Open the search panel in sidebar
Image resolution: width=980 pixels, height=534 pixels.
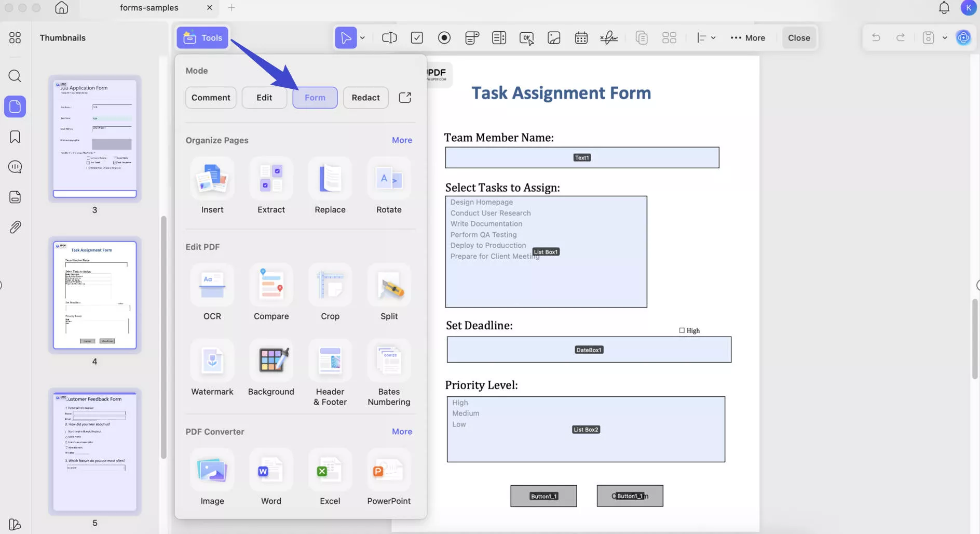coord(15,76)
